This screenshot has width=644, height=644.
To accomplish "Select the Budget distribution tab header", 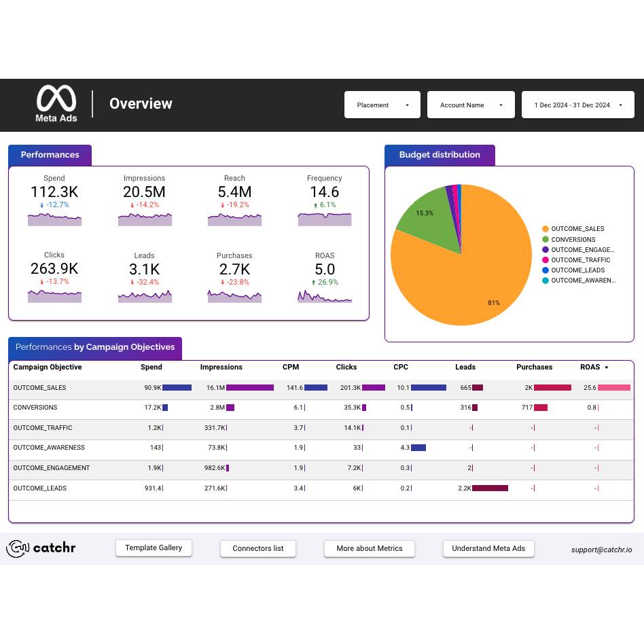I will (440, 155).
